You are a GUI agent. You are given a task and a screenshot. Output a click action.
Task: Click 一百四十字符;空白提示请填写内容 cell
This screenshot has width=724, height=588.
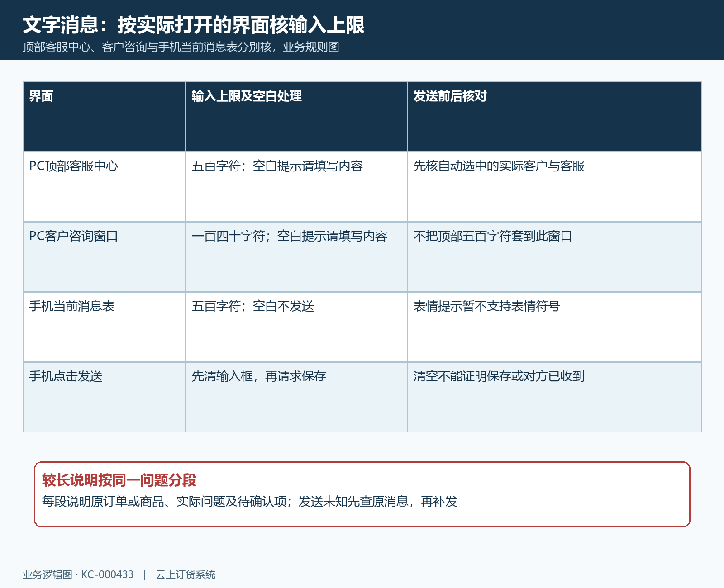(x=296, y=257)
